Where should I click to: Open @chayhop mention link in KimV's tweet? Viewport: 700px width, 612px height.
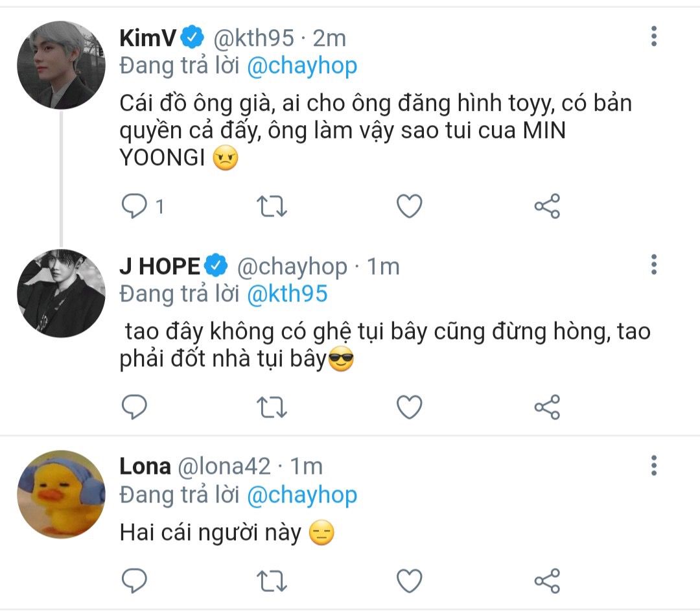[302, 66]
